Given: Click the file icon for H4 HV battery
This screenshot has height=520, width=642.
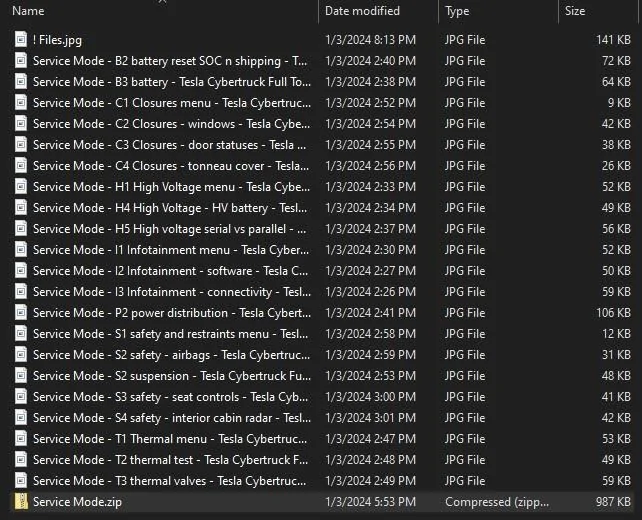Looking at the screenshot, I should [x=21, y=208].
